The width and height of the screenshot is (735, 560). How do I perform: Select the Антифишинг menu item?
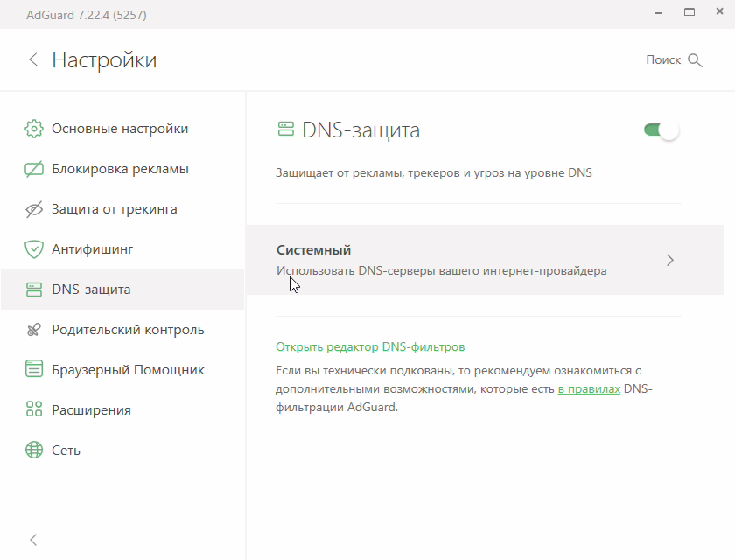pos(92,249)
